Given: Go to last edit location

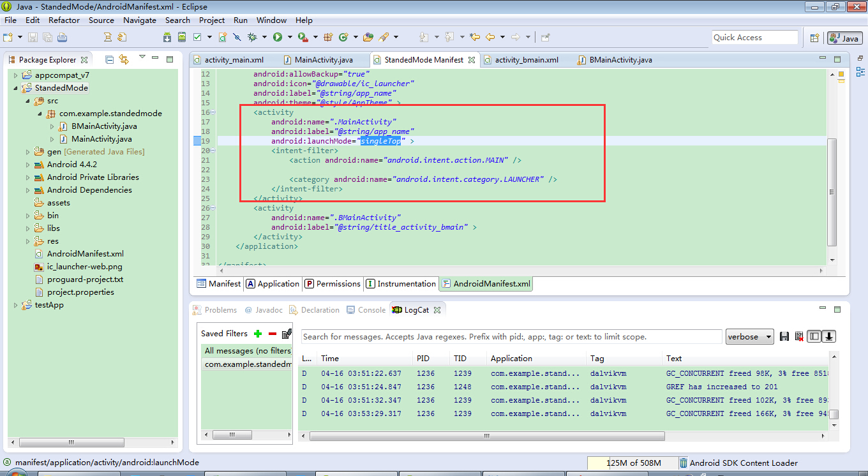Looking at the screenshot, I should [475, 37].
